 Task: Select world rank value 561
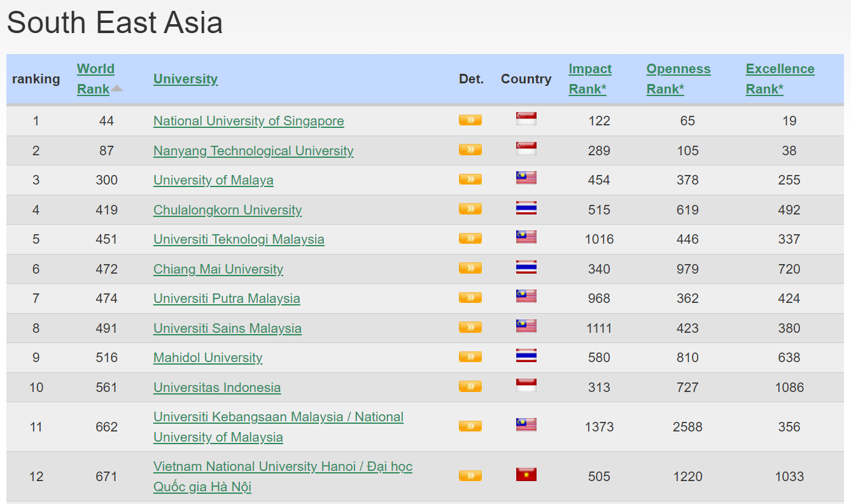point(106,388)
